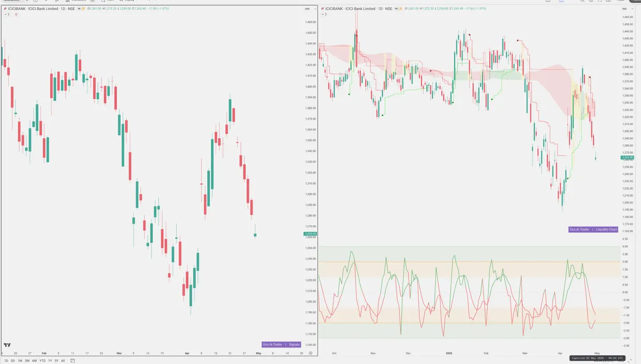Screen dimensions: 641x364
Task: Click the left chart last price label 1,263.40
Action: (x=310, y=234)
